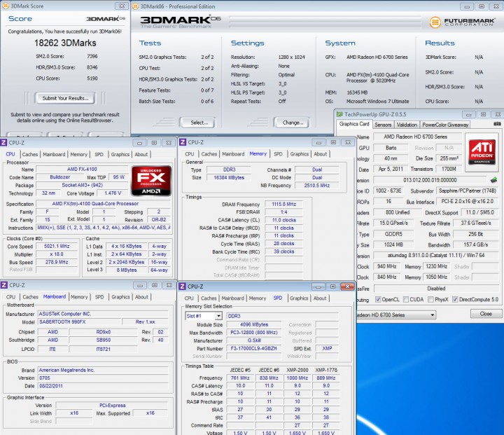Click the 3DMark06 logo in Score window

[106, 19]
